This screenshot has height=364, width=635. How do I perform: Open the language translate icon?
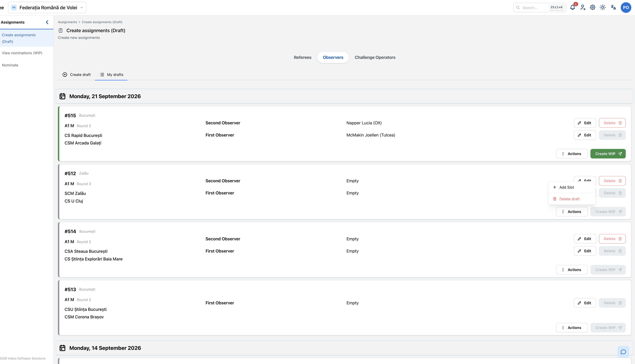pos(613,8)
